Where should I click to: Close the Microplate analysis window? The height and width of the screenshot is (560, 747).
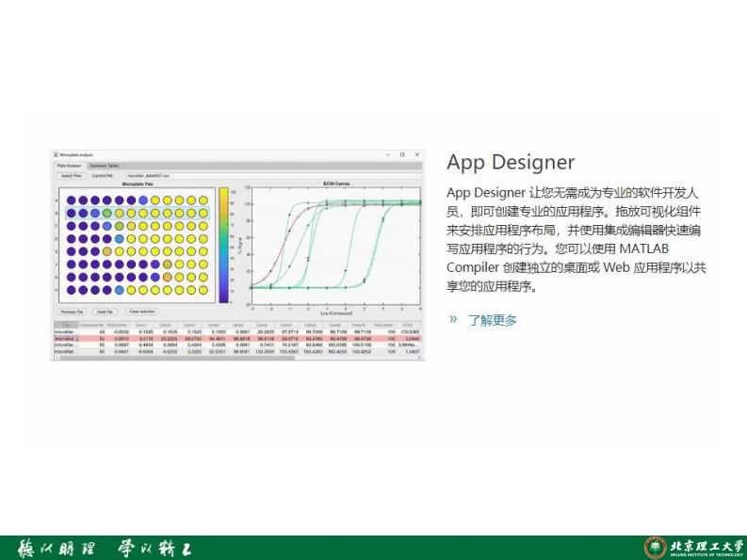click(x=417, y=154)
